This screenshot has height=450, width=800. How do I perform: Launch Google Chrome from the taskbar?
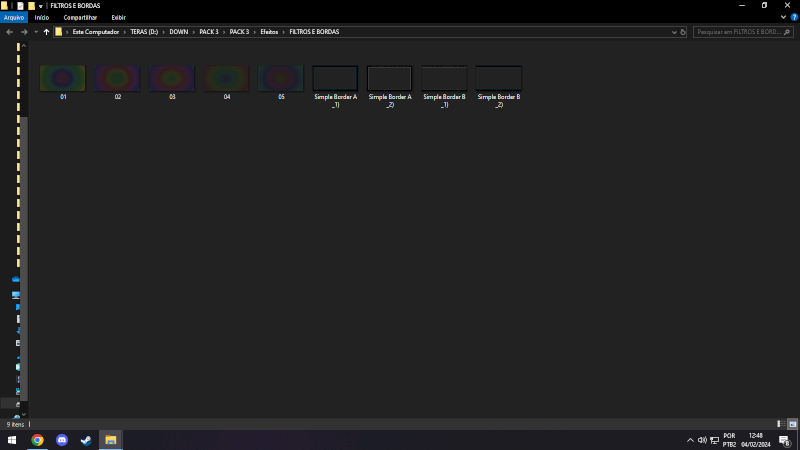coord(37,440)
